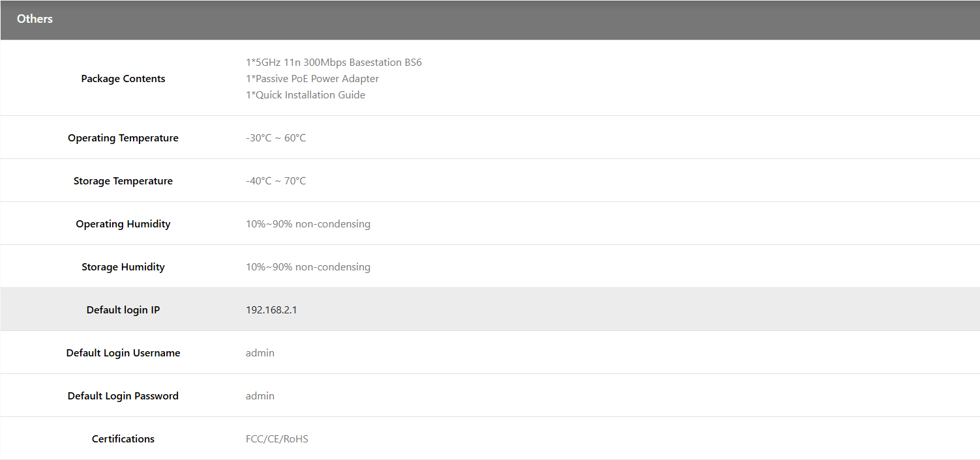The image size is (980, 460).
Task: Click the Certifications row label
Action: click(x=123, y=439)
